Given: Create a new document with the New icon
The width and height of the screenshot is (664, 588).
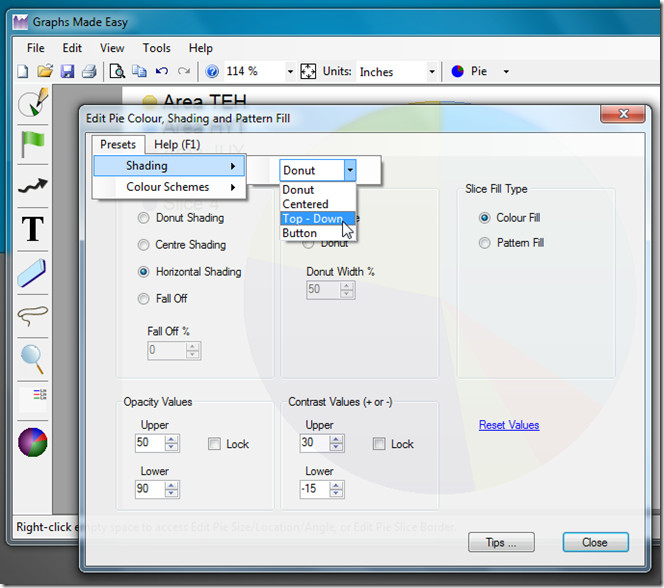Looking at the screenshot, I should [23, 72].
